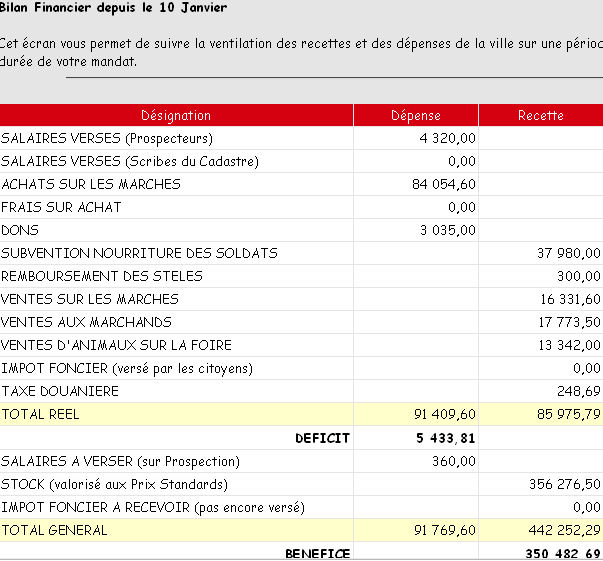Click the 17 773,50 revenue value
The image size is (603, 561).
click(570, 322)
